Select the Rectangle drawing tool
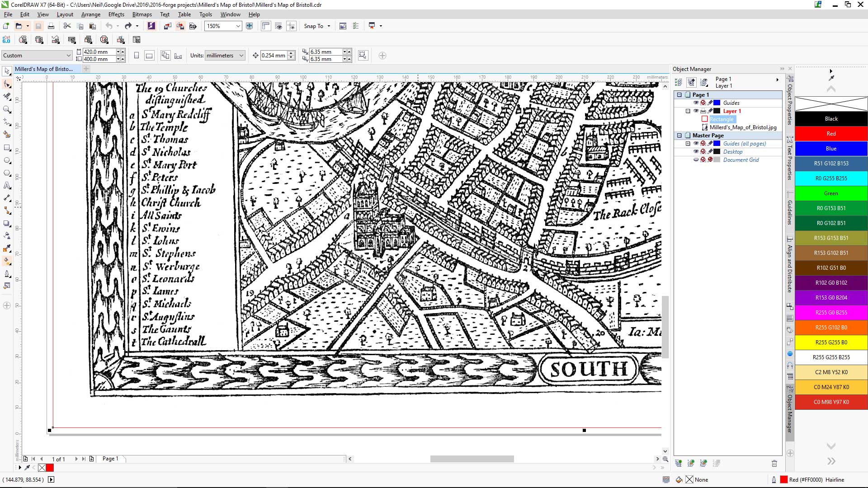868x488 pixels. (x=7, y=148)
